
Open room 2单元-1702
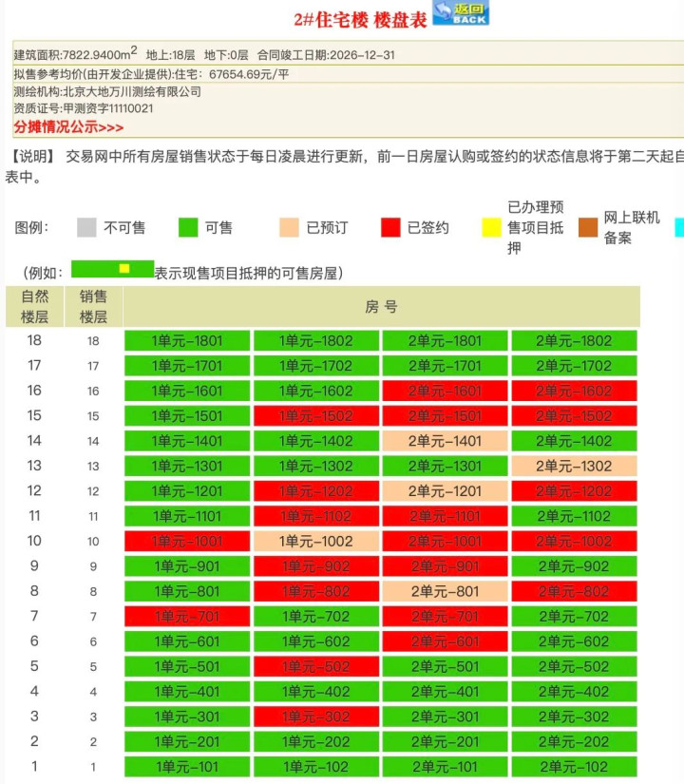pyautogui.click(x=574, y=366)
